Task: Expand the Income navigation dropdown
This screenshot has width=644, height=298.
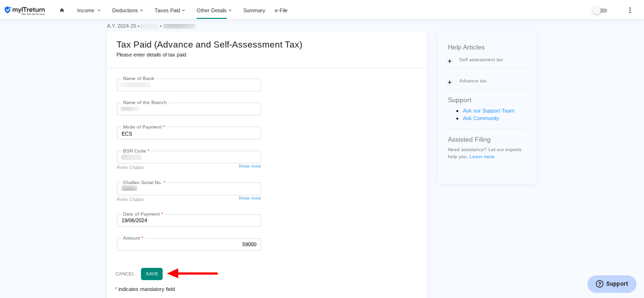Action: pyautogui.click(x=89, y=10)
